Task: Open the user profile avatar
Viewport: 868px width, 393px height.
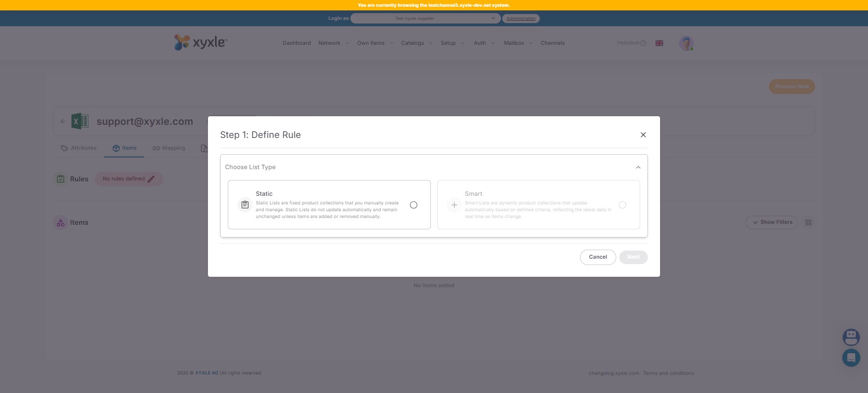Action: (686, 43)
